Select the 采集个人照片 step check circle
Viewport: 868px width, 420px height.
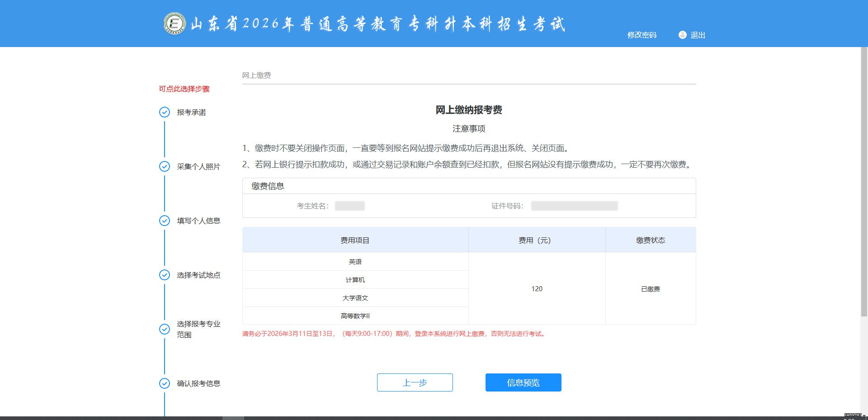pos(165,166)
